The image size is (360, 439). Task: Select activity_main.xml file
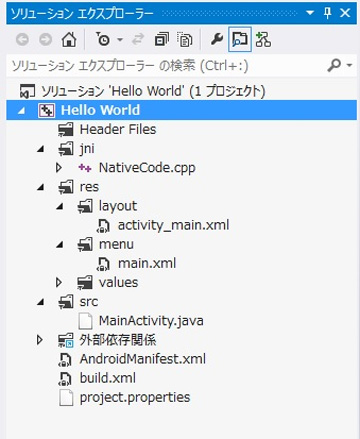173,225
